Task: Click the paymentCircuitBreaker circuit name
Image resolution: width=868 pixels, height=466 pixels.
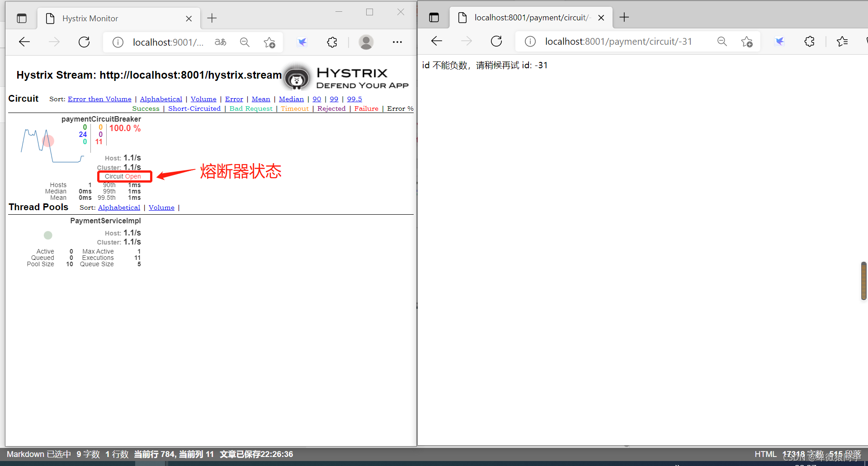Action: pos(101,119)
